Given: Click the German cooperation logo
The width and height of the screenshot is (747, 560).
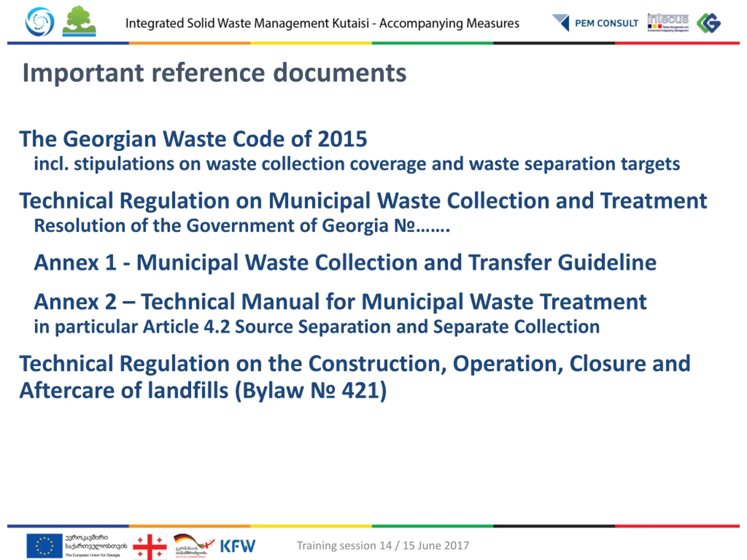Looking at the screenshot, I should pos(194,546).
